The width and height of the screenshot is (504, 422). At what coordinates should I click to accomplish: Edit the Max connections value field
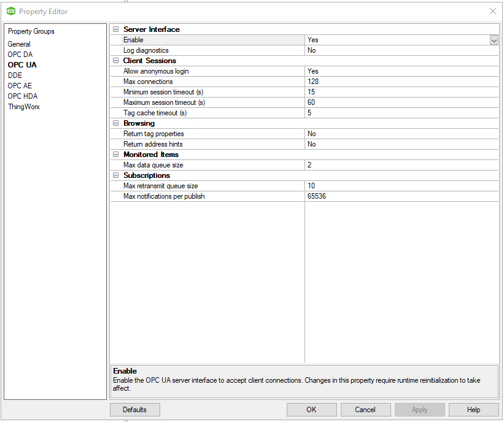click(x=399, y=81)
